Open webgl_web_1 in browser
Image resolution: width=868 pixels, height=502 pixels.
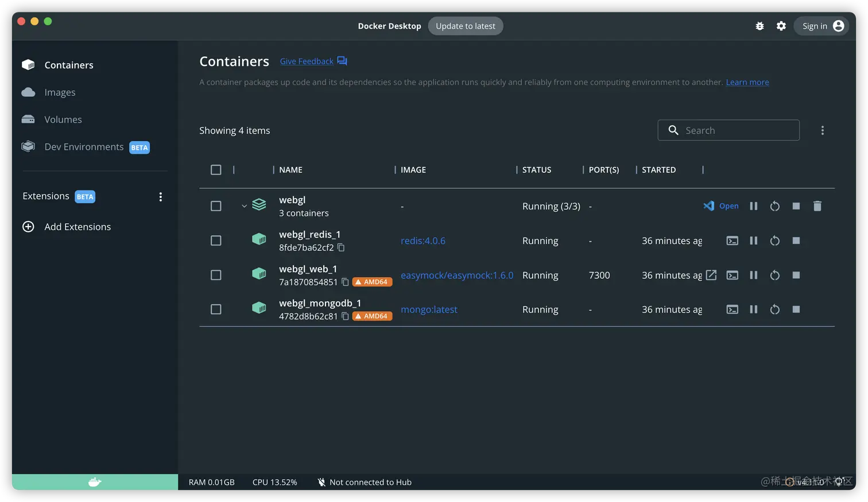tap(711, 275)
